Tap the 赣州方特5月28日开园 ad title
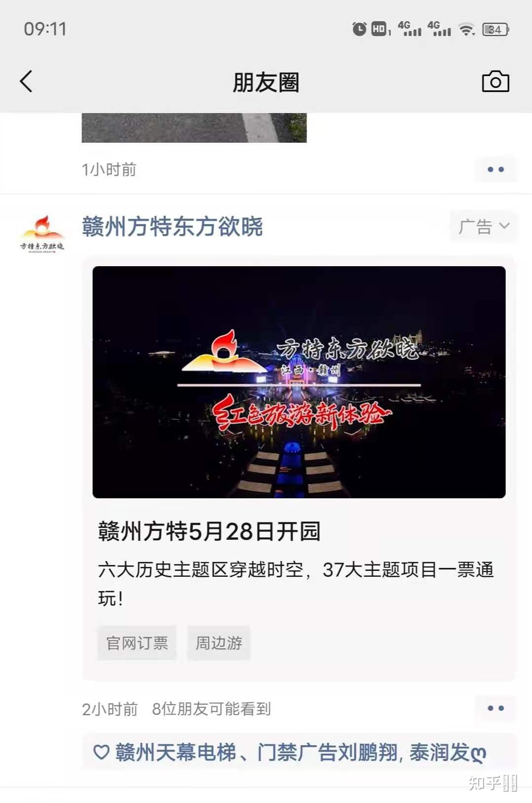532x803 pixels. pyautogui.click(x=209, y=532)
